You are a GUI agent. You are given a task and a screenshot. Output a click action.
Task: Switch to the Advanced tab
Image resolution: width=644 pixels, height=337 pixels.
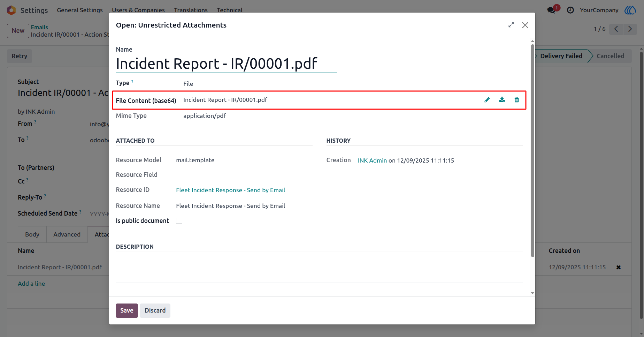tap(67, 234)
